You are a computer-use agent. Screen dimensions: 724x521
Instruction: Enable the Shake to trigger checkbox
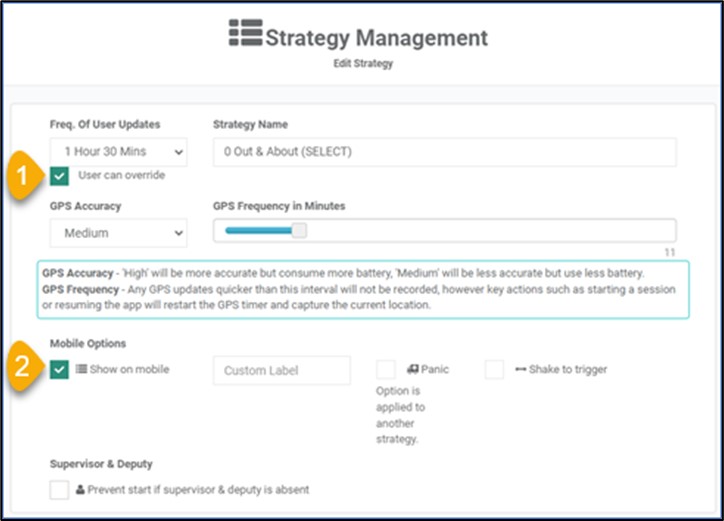click(x=494, y=370)
